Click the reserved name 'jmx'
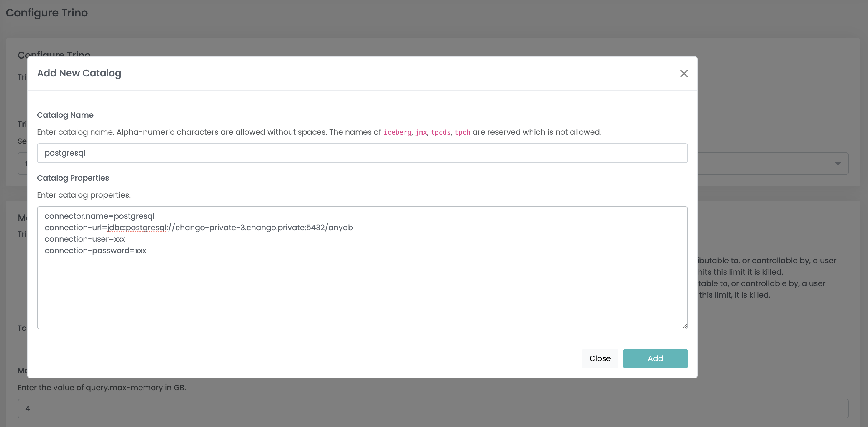 point(421,132)
